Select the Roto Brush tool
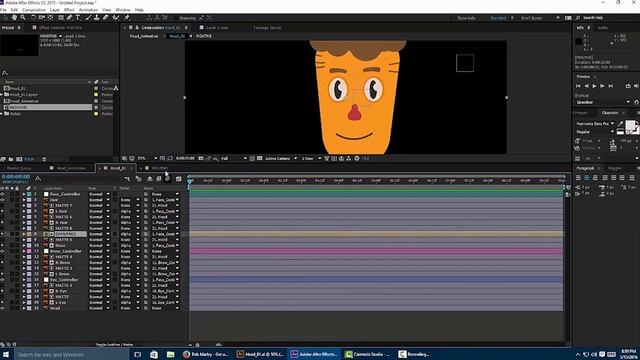The image size is (640, 360). 116,18
